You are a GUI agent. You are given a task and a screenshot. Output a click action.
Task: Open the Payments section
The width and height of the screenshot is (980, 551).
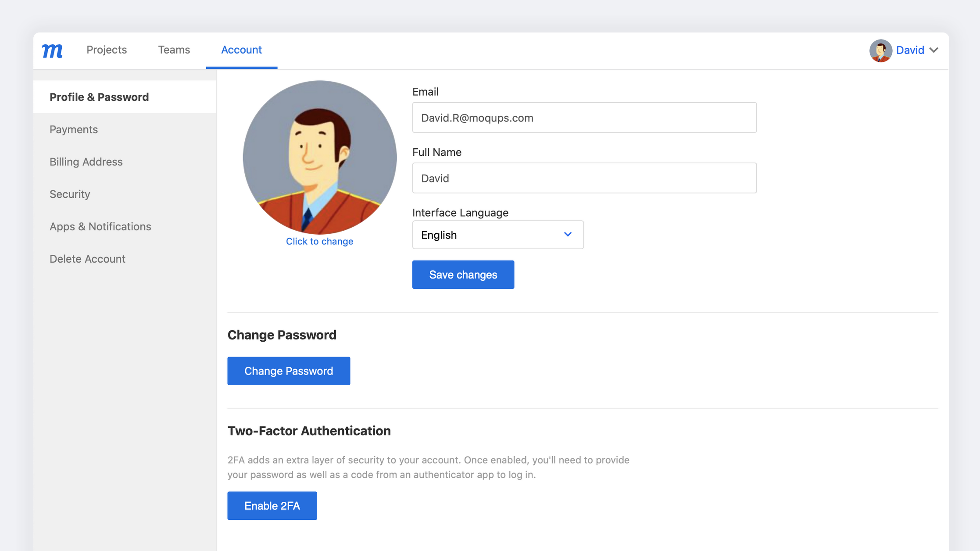[x=73, y=129]
